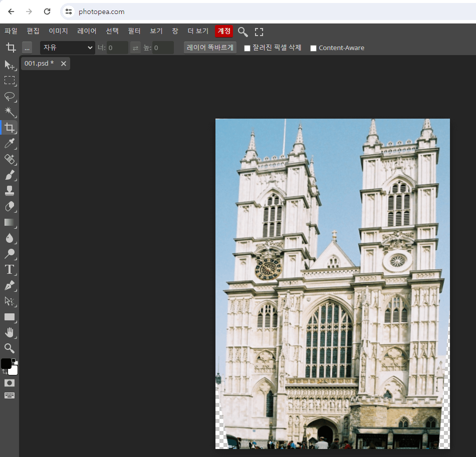
Task: Click the ... presets button
Action: pyautogui.click(x=27, y=48)
